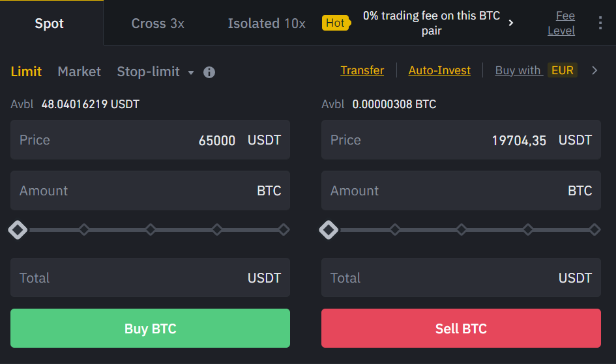Viewport: 616px width, 364px height.
Task: Switch to the Isolated 10x tab
Action: pos(267,23)
